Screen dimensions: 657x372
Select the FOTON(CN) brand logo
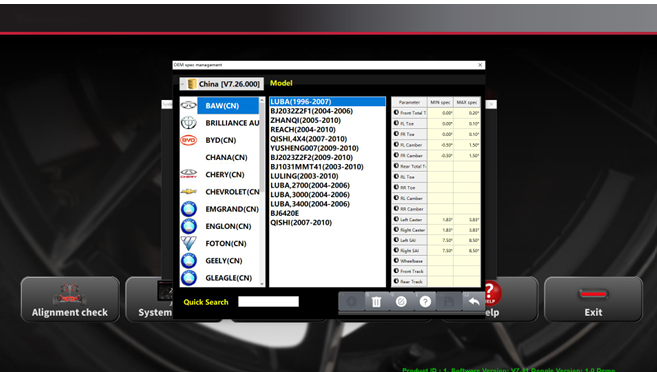point(189,243)
